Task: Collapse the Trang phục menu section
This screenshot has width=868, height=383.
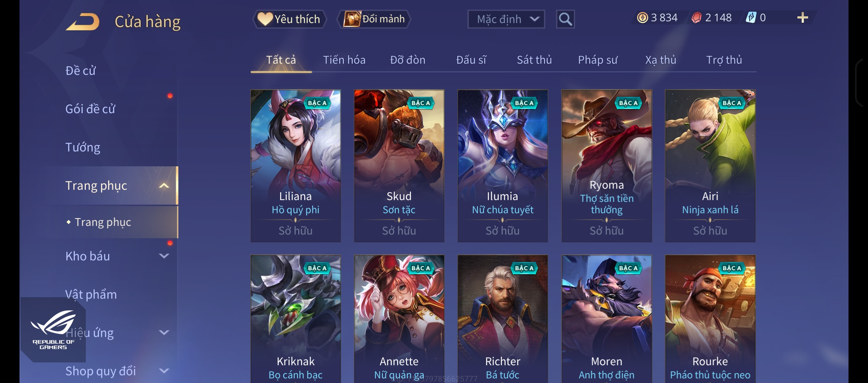Action: click(x=164, y=185)
